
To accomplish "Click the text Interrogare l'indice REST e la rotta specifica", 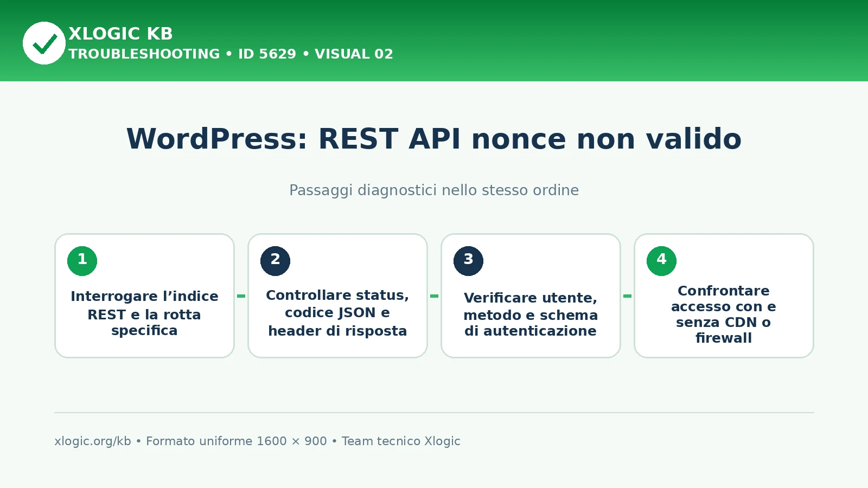I will [x=144, y=313].
